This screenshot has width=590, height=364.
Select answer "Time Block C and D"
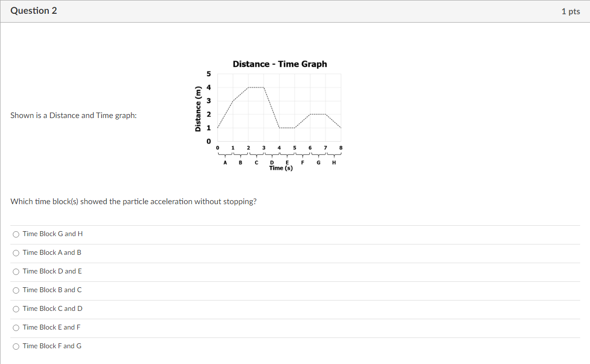click(16, 309)
